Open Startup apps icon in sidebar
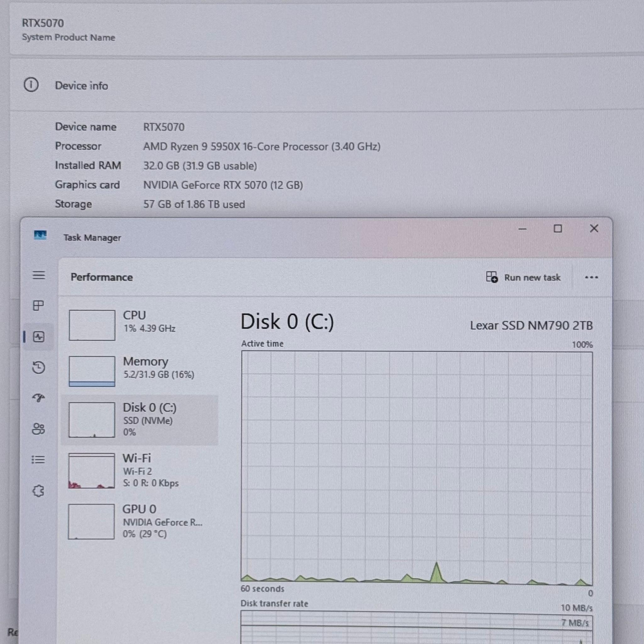644x644 pixels. [x=39, y=398]
